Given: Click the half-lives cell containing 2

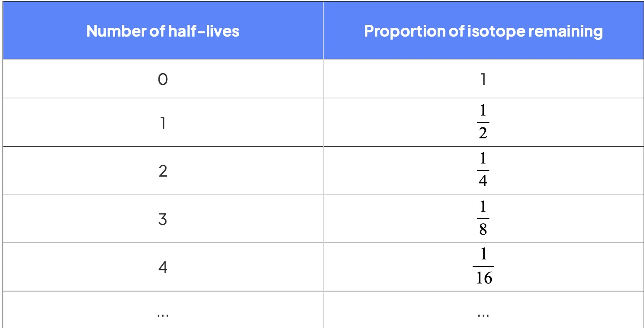Looking at the screenshot, I should click(x=163, y=171).
